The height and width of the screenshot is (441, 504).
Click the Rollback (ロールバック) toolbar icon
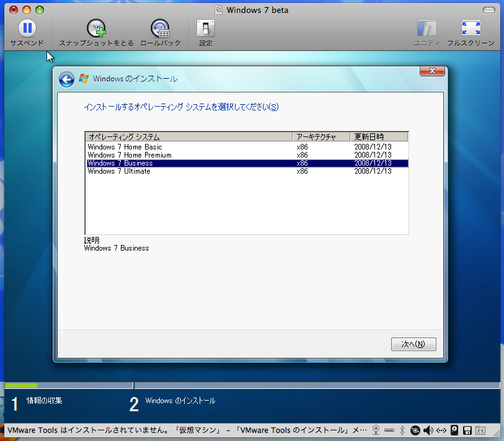click(160, 29)
